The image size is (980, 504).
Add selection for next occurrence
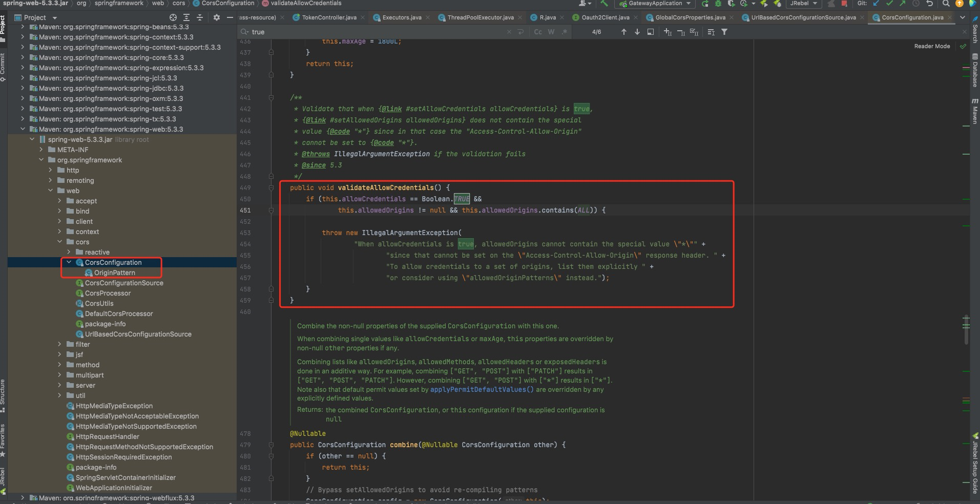668,32
